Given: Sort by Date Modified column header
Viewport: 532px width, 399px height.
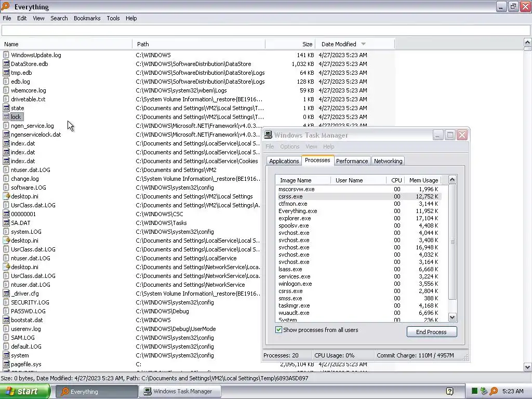Looking at the screenshot, I should (x=355, y=44).
